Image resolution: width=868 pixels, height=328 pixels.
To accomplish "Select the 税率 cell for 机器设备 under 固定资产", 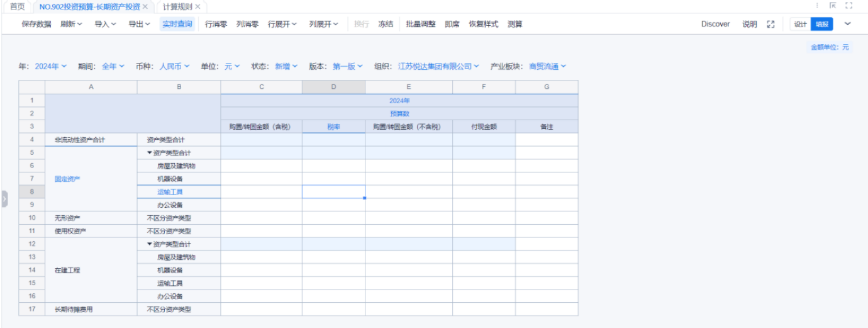I will pyautogui.click(x=333, y=179).
